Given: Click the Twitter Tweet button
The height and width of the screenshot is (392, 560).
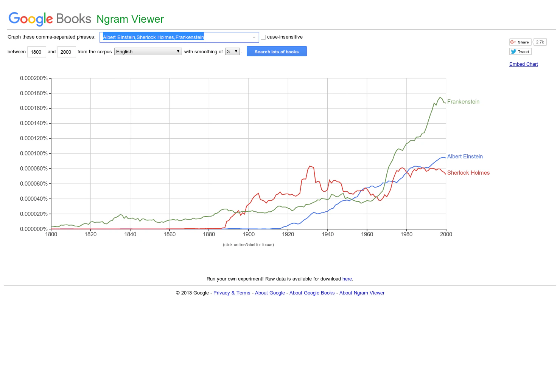Looking at the screenshot, I should [x=520, y=51].
